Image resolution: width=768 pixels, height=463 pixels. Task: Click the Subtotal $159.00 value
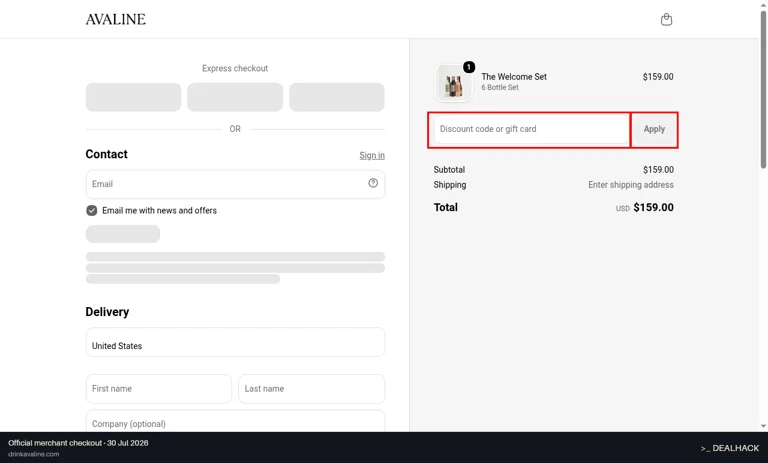(x=658, y=170)
